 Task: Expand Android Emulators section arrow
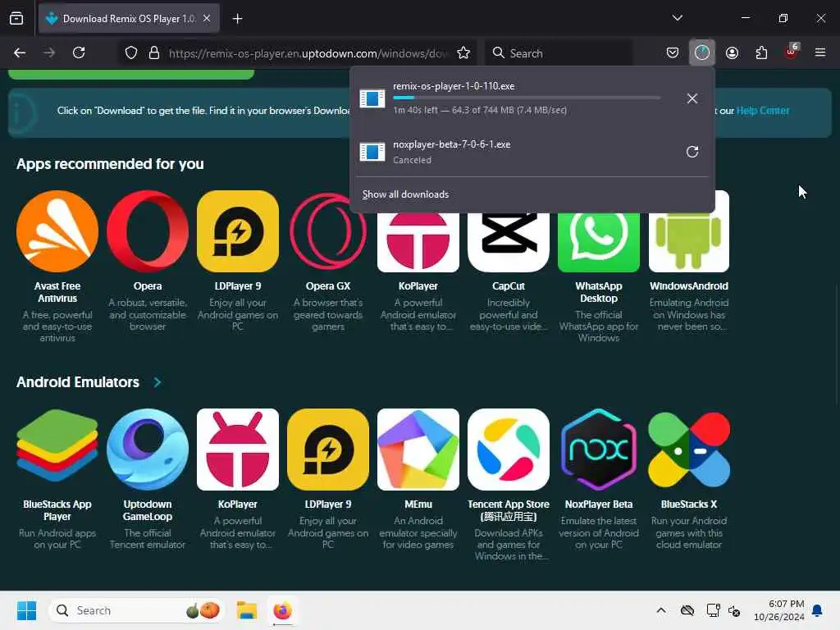coord(157,382)
